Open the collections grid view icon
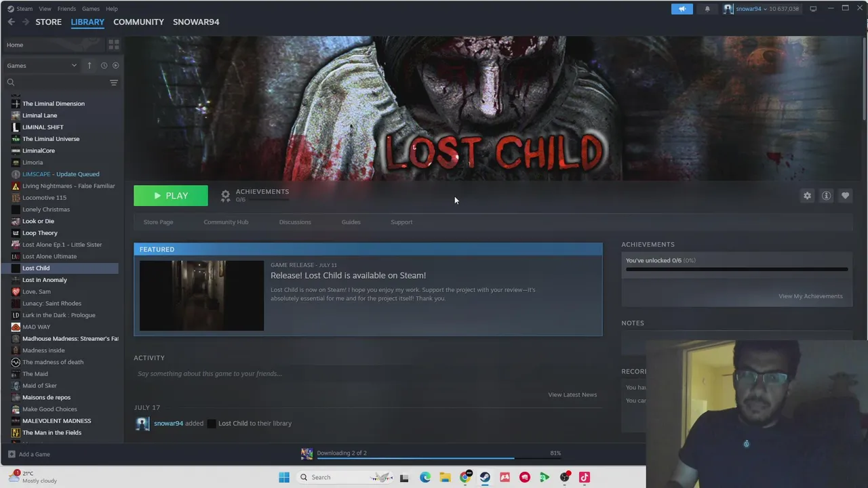Image resolution: width=868 pixels, height=488 pixels. [x=114, y=45]
